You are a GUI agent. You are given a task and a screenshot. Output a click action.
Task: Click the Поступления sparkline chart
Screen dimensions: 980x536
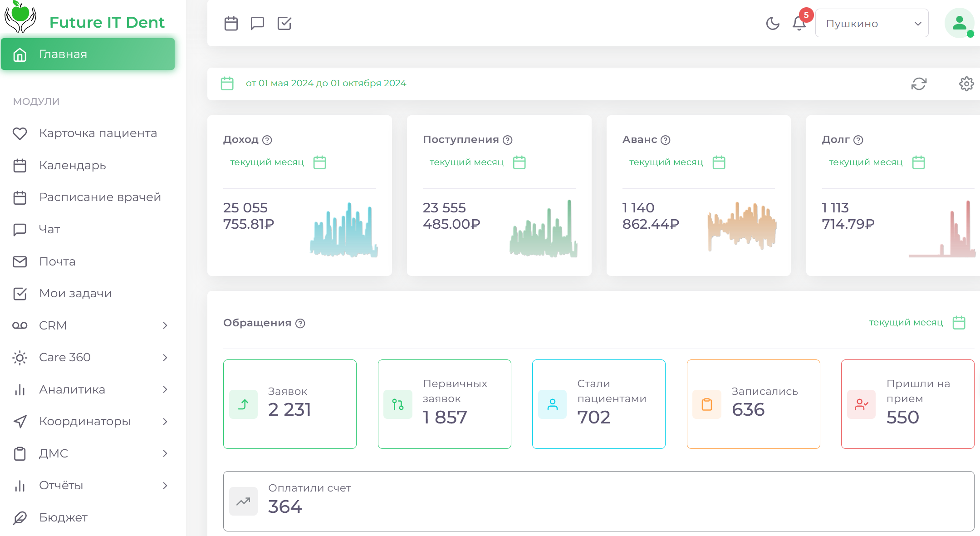544,229
